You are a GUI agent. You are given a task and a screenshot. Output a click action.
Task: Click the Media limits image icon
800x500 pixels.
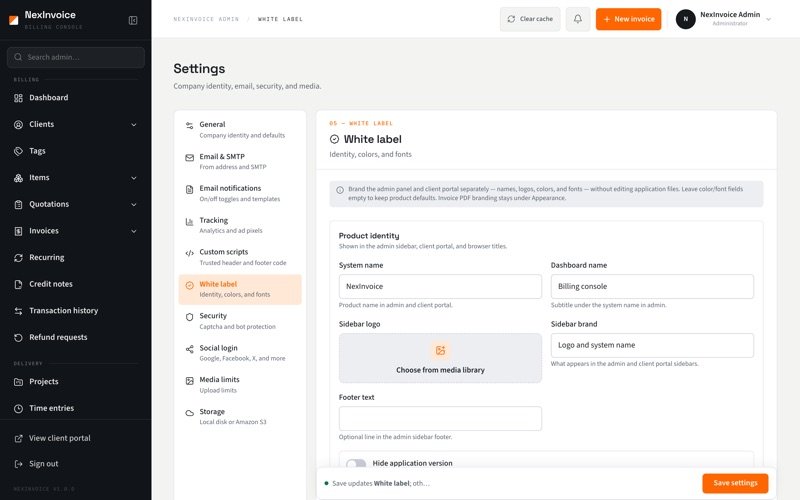[189, 381]
